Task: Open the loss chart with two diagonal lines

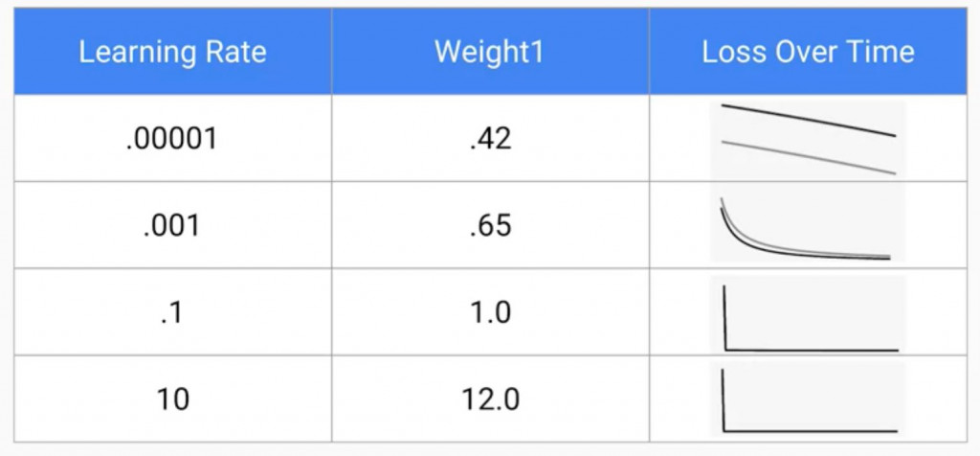Action: [x=808, y=138]
